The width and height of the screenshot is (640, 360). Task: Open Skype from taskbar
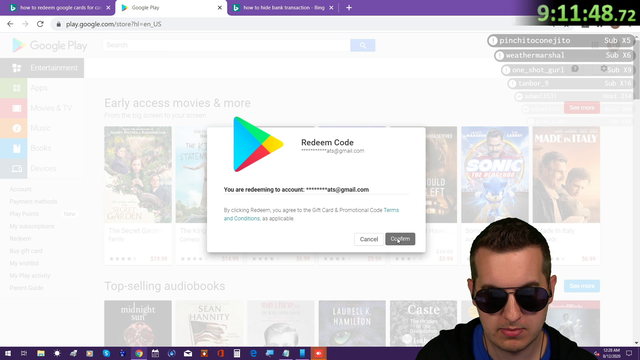[106, 353]
